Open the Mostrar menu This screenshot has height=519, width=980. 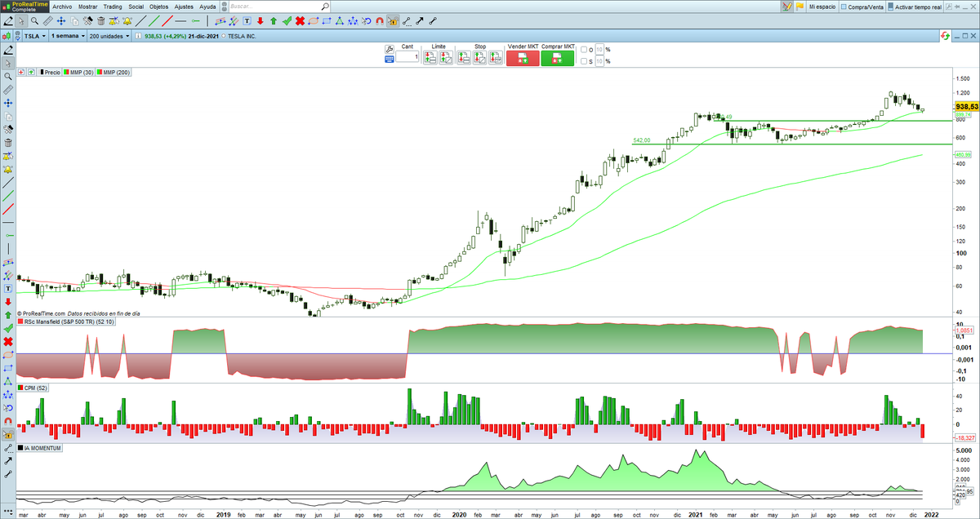87,6
